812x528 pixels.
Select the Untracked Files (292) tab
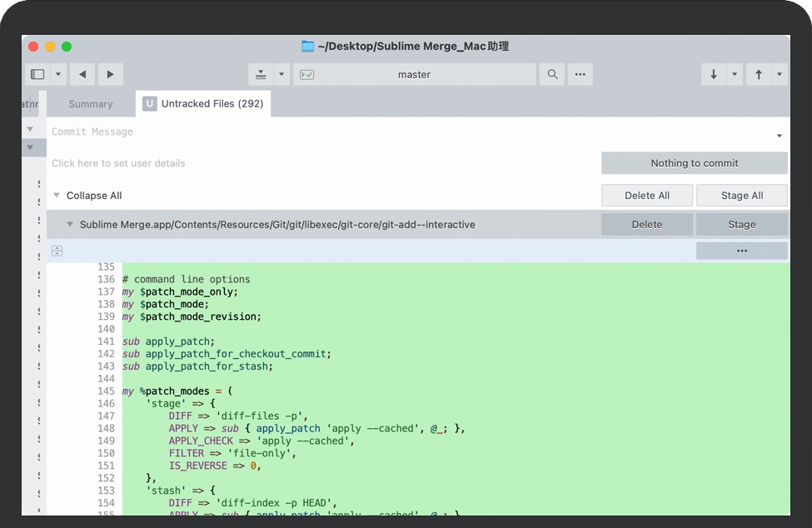pyautogui.click(x=203, y=104)
